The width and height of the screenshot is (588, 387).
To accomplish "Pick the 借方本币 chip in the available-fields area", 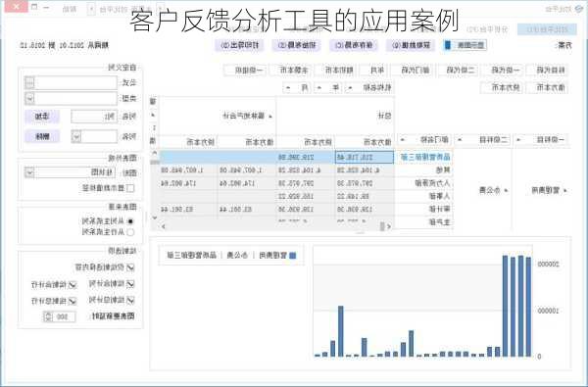I will pyautogui.click(x=547, y=88).
